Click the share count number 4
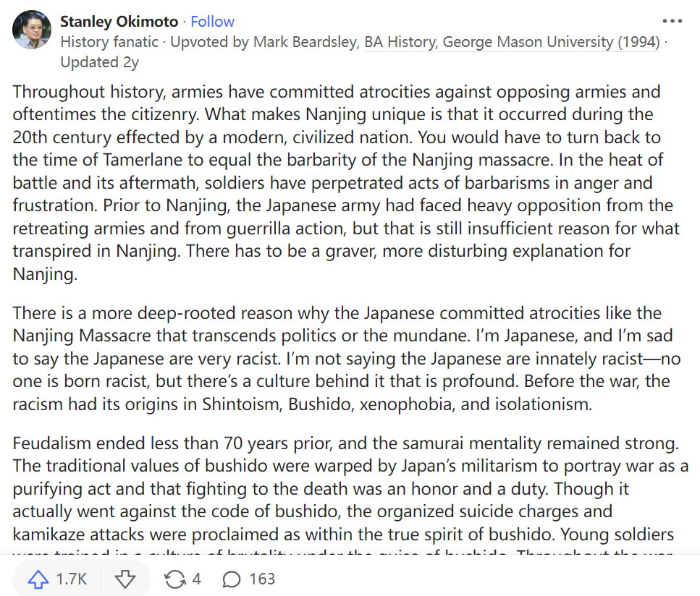 click(197, 579)
